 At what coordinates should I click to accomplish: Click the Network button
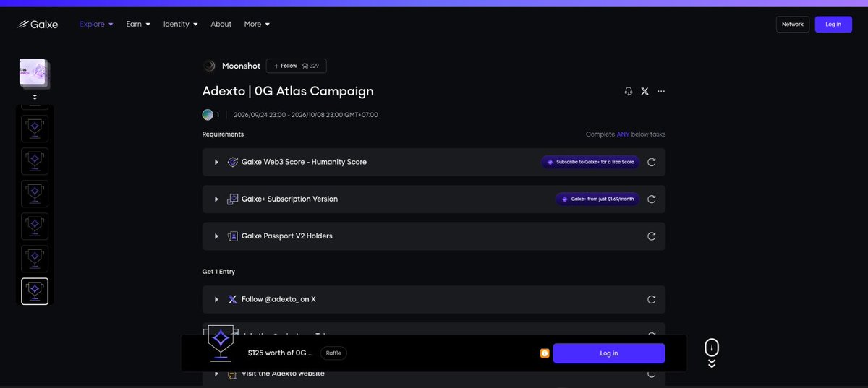tap(793, 25)
